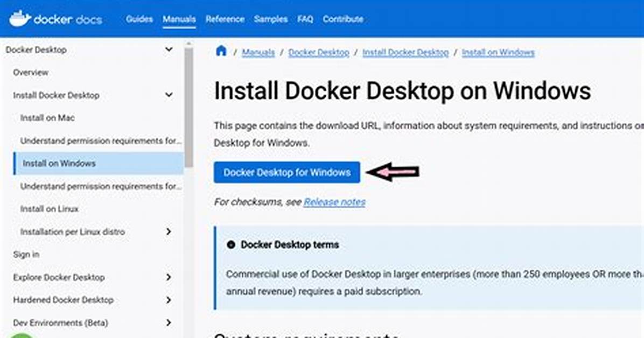Select Install on Linux in sidebar
This screenshot has height=338, width=644.
(x=50, y=209)
